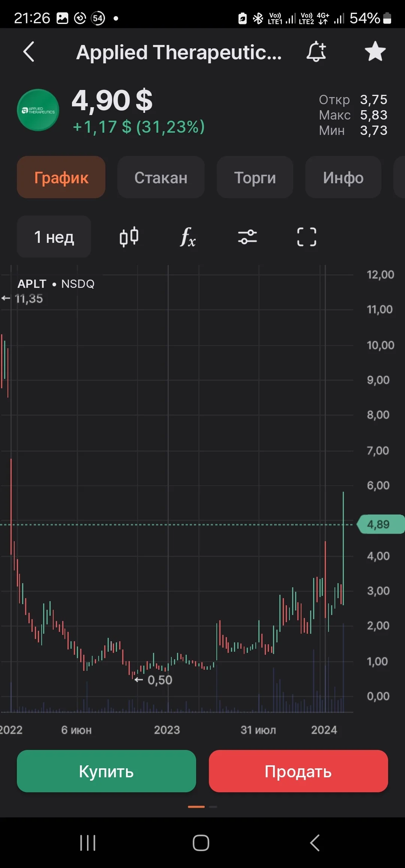Tap the Купить button

pos(106,771)
